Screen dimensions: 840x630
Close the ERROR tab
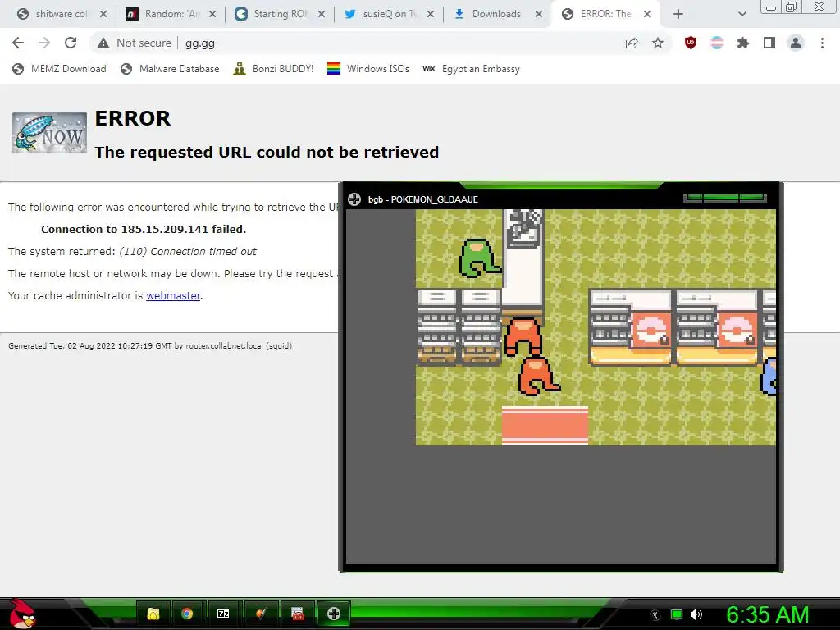pos(647,14)
